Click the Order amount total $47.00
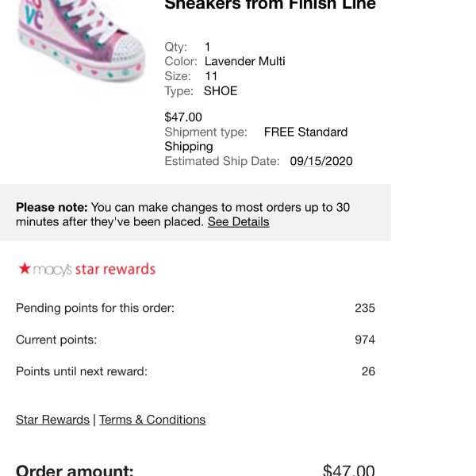 pyautogui.click(x=348, y=470)
